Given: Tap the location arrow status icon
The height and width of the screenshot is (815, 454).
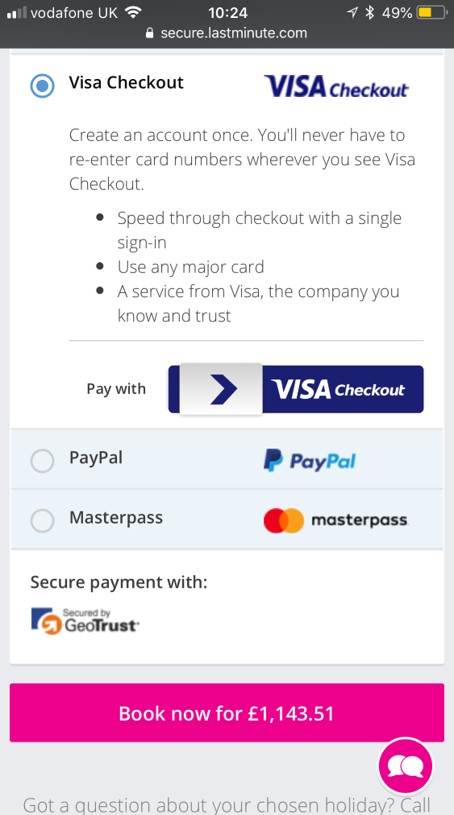Looking at the screenshot, I should point(353,12).
